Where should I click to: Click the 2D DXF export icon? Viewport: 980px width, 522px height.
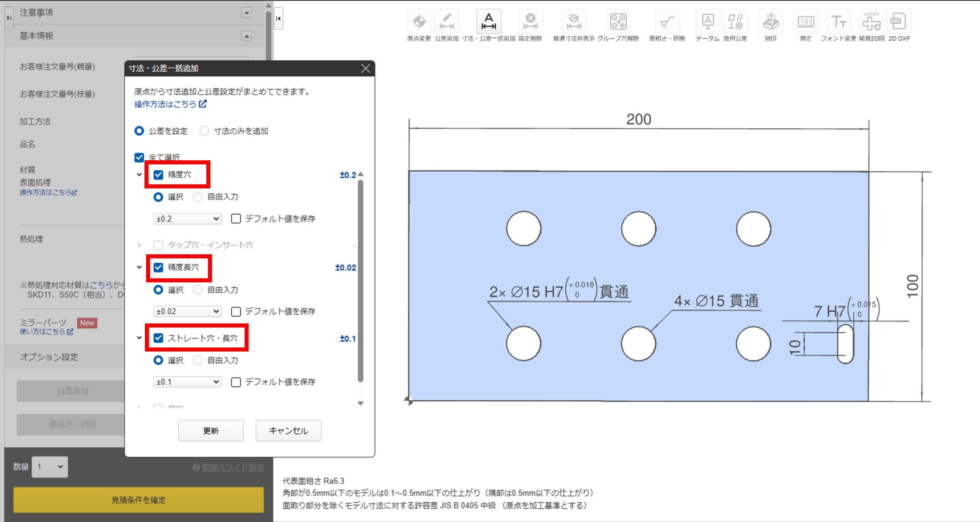(898, 21)
